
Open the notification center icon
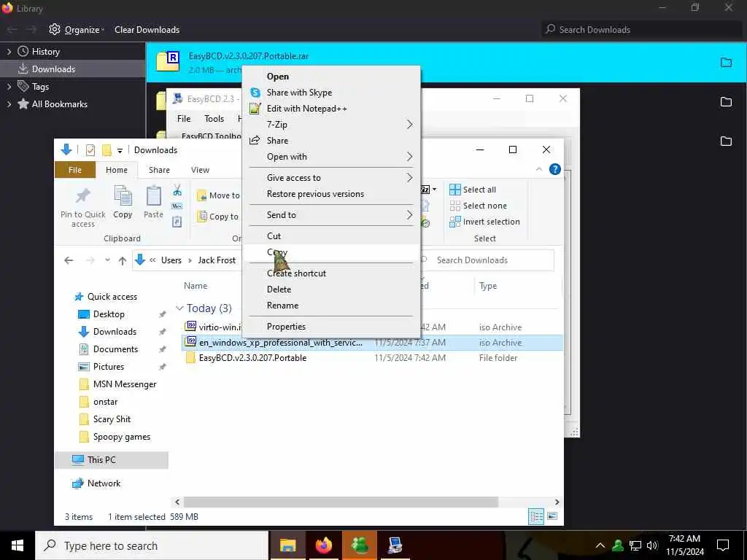(x=723, y=545)
